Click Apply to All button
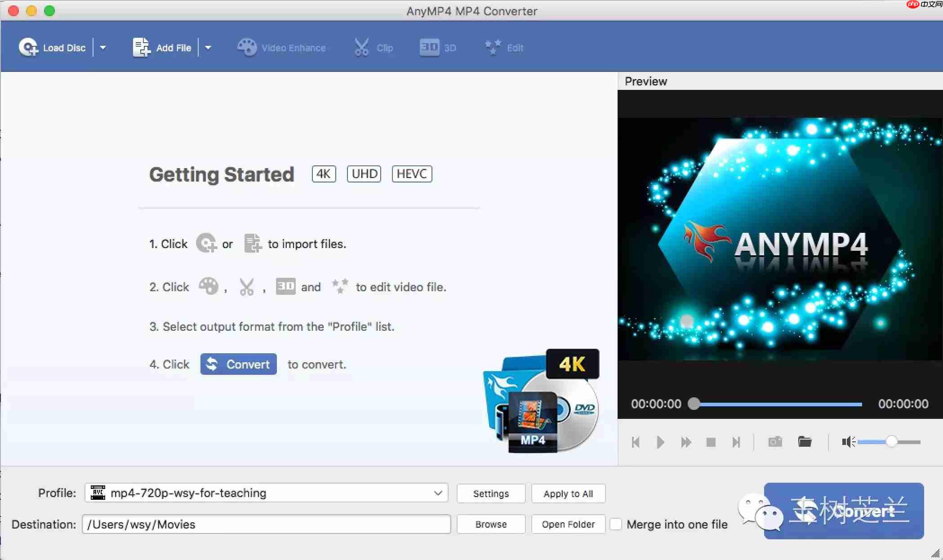 click(x=568, y=493)
